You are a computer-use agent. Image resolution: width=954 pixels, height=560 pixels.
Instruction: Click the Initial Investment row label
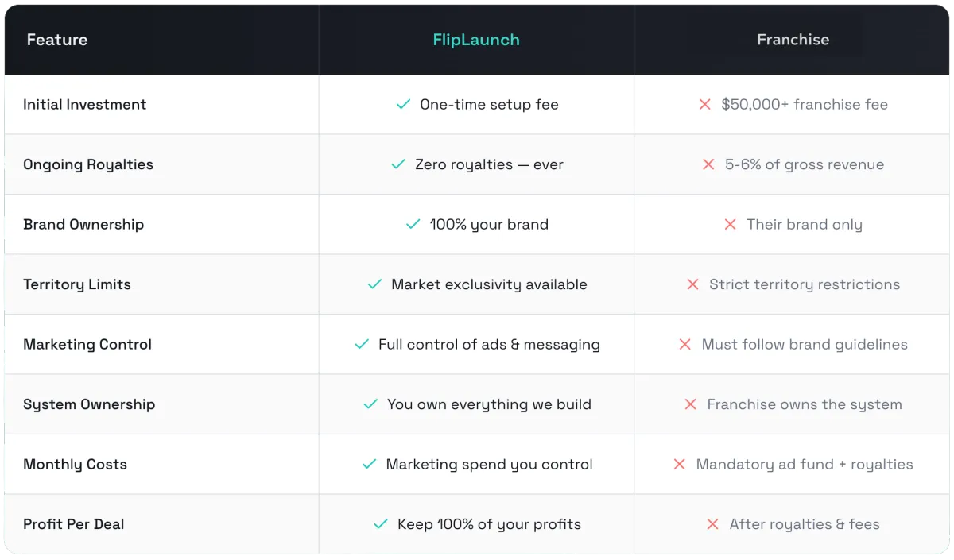(85, 104)
